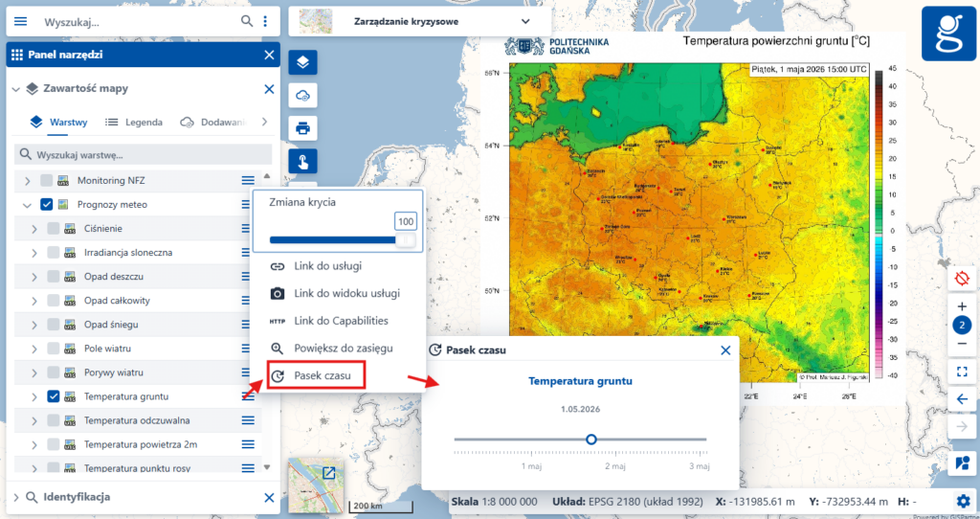Go to previous map view arrow
The image size is (980, 519).
coord(962,399)
